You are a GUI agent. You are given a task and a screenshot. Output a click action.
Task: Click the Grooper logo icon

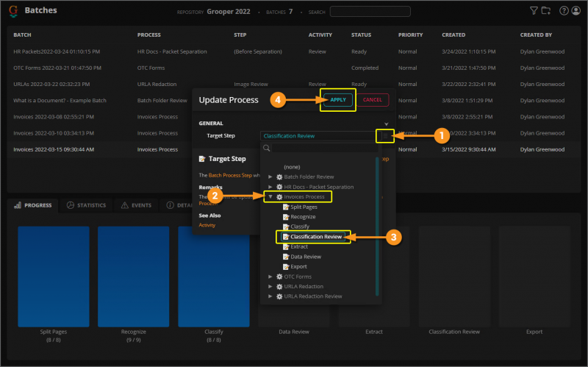pos(13,11)
